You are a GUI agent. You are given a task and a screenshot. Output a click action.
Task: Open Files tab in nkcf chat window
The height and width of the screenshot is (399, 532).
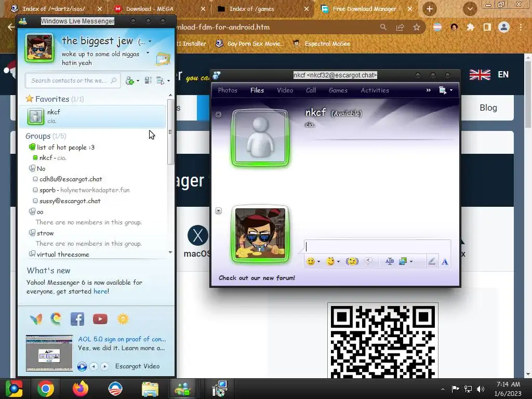257,90
